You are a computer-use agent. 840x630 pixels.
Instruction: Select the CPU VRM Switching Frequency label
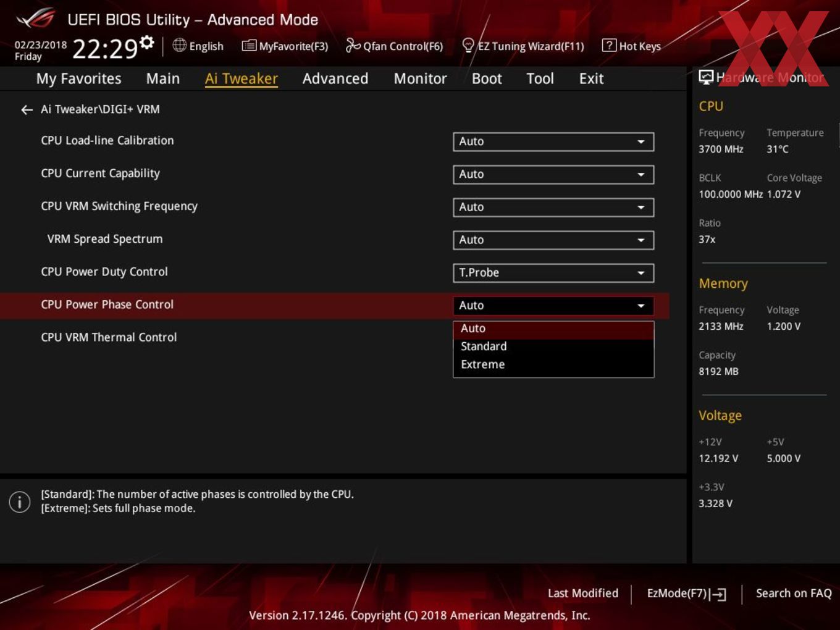[x=119, y=206]
